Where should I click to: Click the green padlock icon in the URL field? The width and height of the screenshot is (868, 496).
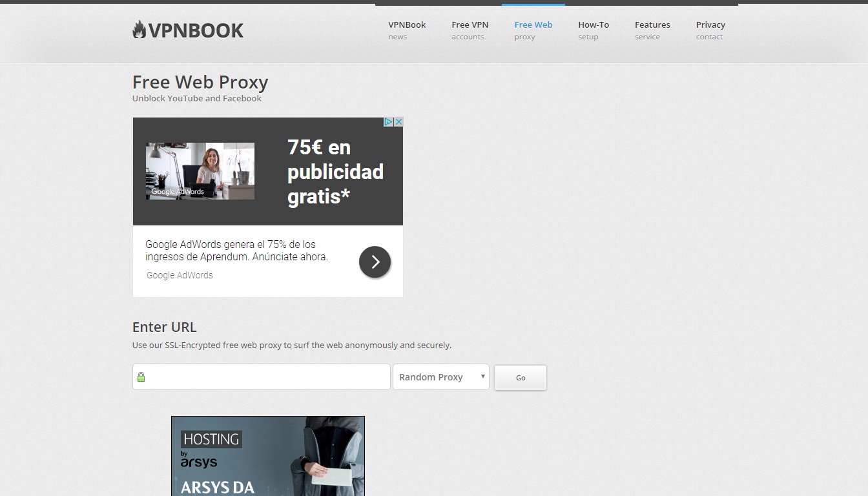pyautogui.click(x=141, y=377)
